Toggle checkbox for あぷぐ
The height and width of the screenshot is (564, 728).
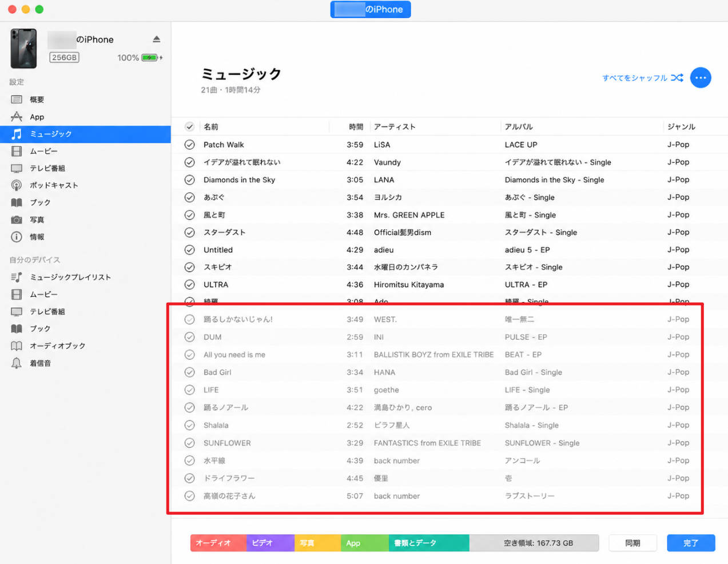[189, 197]
